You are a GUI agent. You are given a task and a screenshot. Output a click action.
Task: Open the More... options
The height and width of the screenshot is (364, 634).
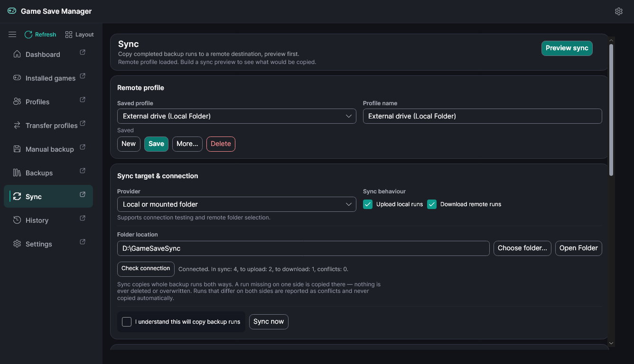[x=187, y=144]
